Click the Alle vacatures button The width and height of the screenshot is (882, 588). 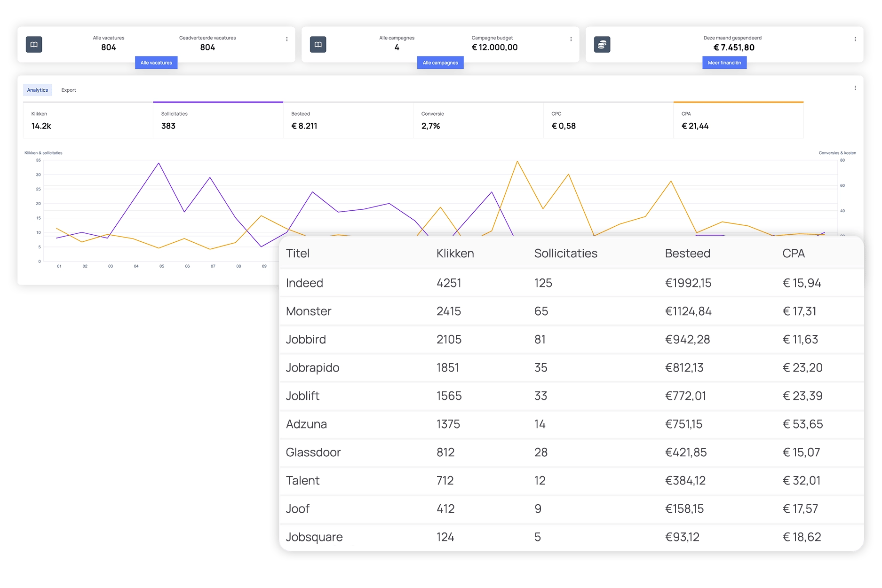pos(156,63)
